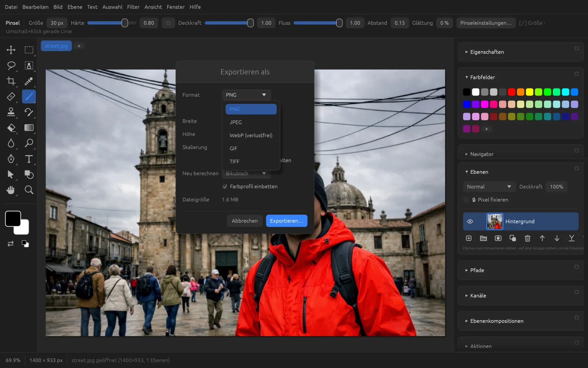
Task: Activate the Crop tool
Action: 11,81
